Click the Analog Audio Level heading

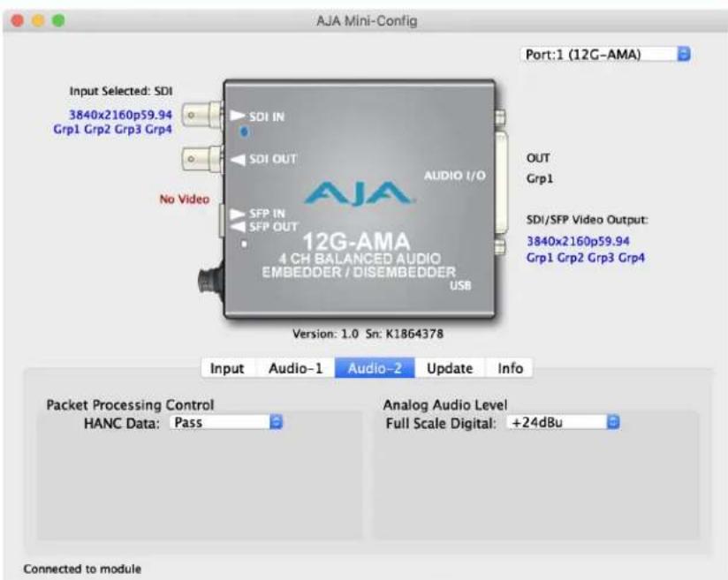(x=444, y=404)
